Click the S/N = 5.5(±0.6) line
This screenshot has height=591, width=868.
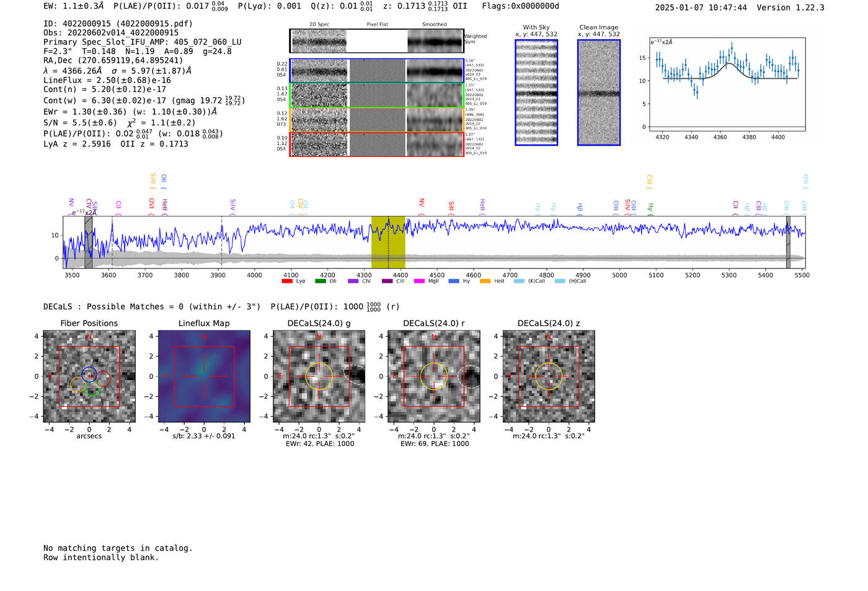pyautogui.click(x=119, y=123)
